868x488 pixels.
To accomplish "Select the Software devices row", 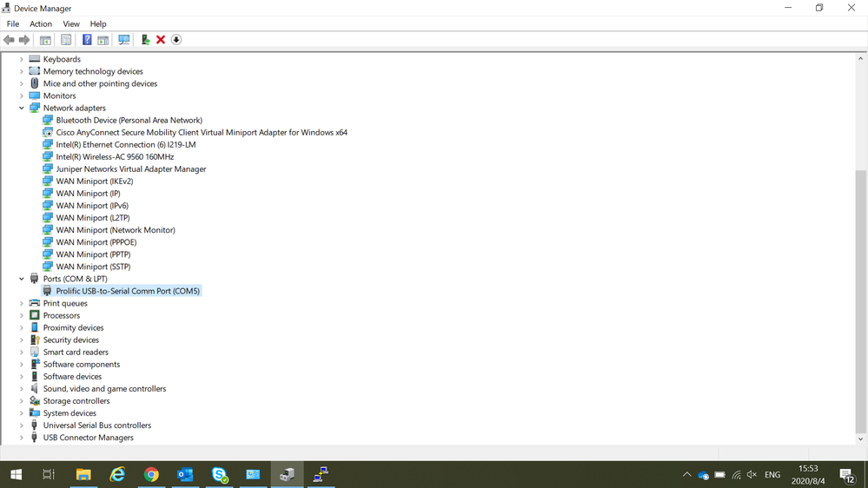I will [x=72, y=376].
